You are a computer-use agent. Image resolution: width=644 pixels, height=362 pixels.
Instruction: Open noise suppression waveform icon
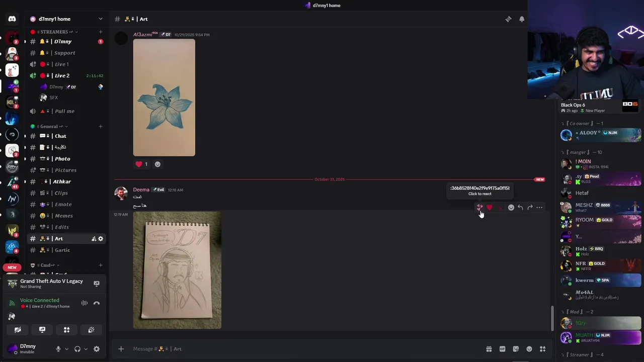[85, 303]
